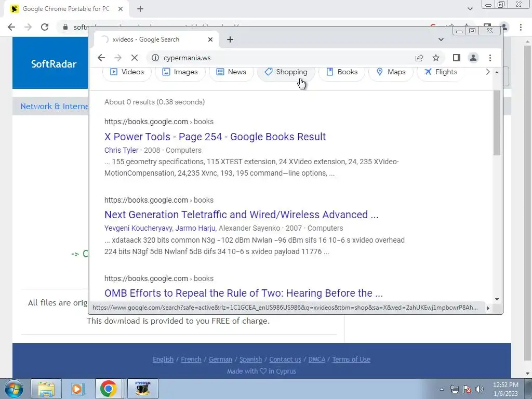Viewport: 532px width, 399px height.
Task: Open profile menu in front Chrome window
Action: click(x=473, y=58)
